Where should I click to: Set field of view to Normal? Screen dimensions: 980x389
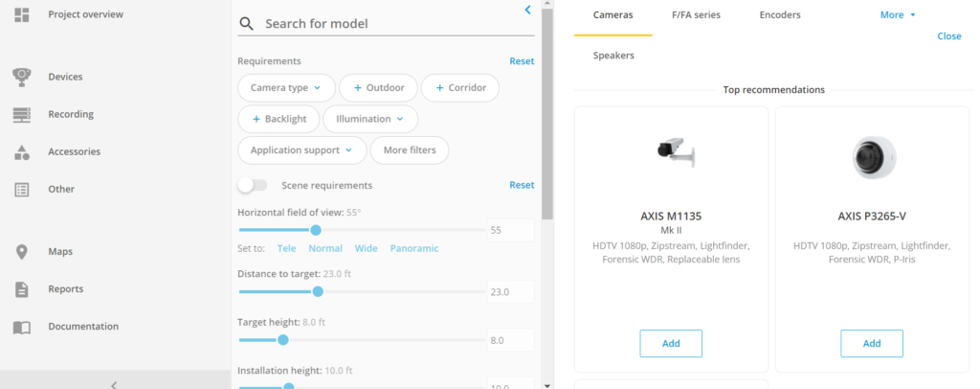(x=325, y=248)
